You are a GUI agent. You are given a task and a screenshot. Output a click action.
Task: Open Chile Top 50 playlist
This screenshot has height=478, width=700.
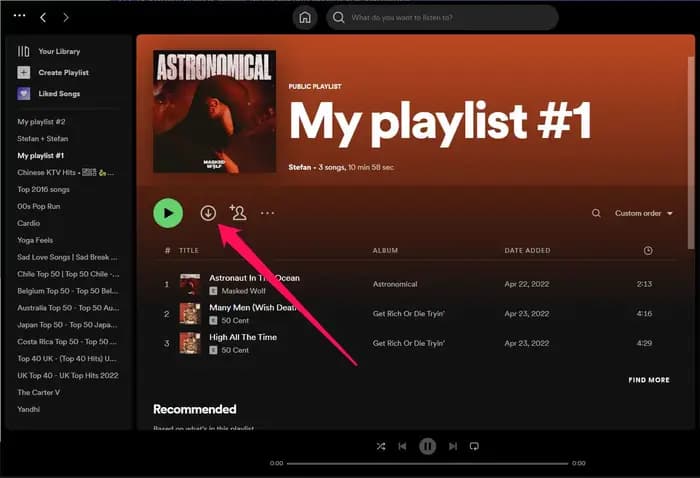68,274
